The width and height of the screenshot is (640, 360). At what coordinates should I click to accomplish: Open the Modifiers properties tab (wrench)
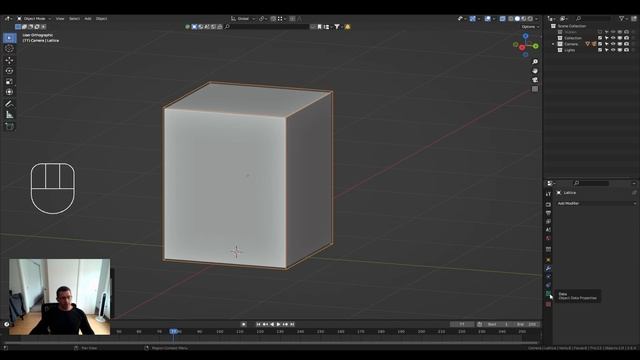click(x=548, y=268)
